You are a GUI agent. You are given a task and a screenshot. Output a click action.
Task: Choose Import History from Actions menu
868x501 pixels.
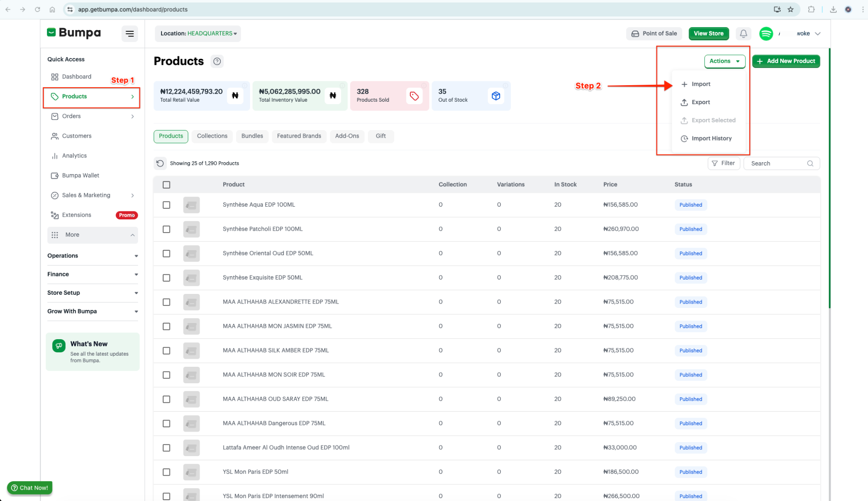711,138
